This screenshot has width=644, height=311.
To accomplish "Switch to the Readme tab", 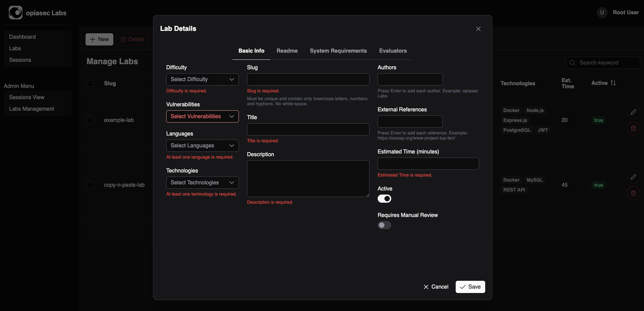I will (287, 51).
